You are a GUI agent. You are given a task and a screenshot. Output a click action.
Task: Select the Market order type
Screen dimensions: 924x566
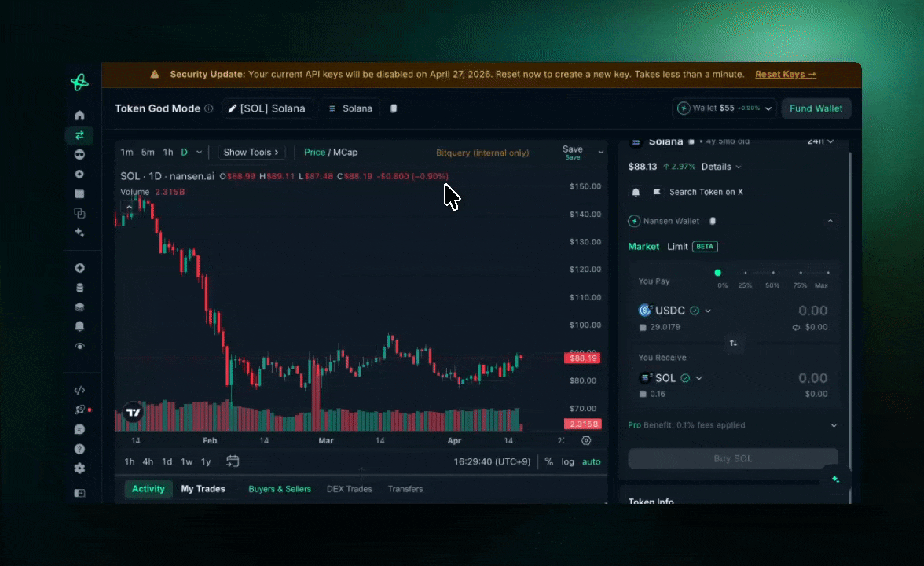[643, 247]
